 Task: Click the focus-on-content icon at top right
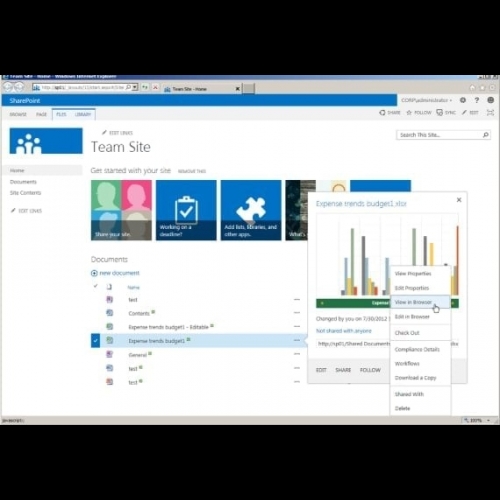click(x=490, y=113)
